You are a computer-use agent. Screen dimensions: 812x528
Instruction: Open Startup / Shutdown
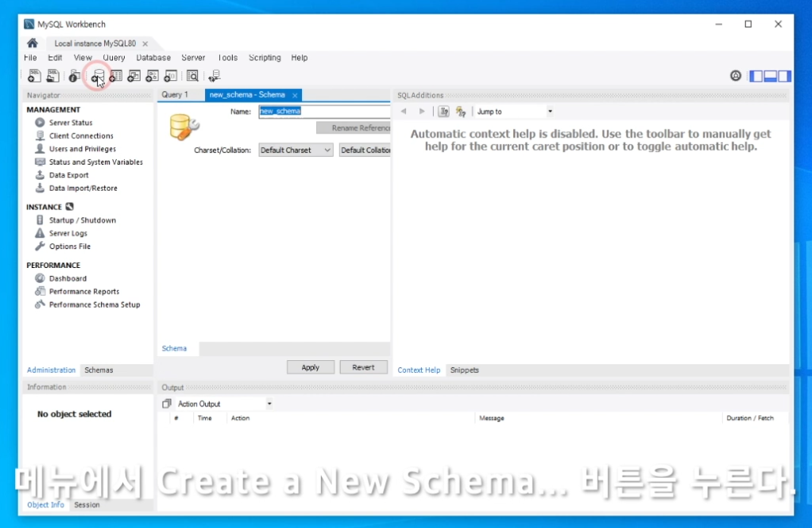point(83,220)
